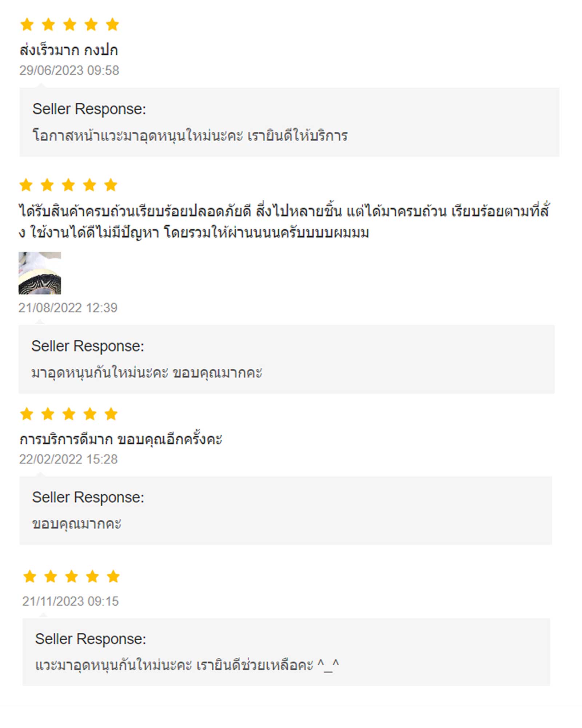Click the seller reply "โอกาสหน้าแวะมาอุดหนุนใหม่นะคะ"
Viewport: 582px width, 728px height.
(190, 135)
